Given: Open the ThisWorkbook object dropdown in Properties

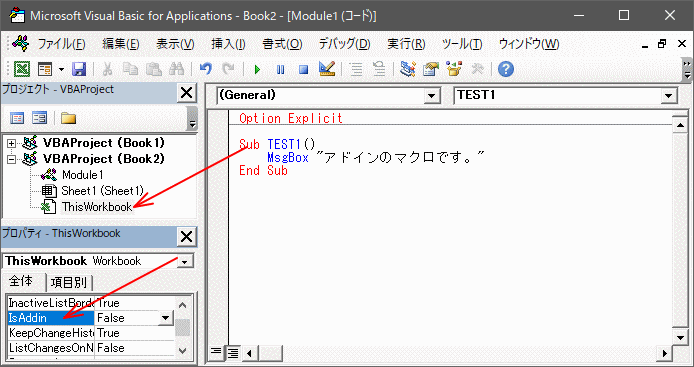Looking at the screenshot, I should click(185, 261).
